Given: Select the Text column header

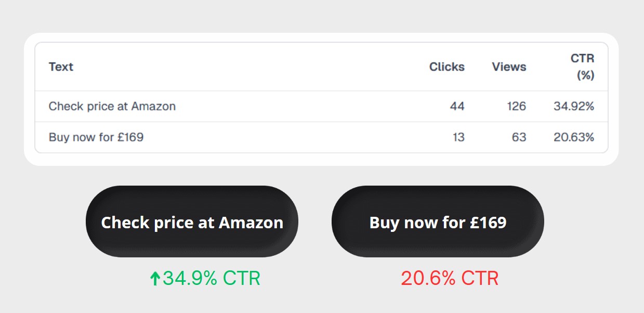Looking at the screenshot, I should click(61, 67).
